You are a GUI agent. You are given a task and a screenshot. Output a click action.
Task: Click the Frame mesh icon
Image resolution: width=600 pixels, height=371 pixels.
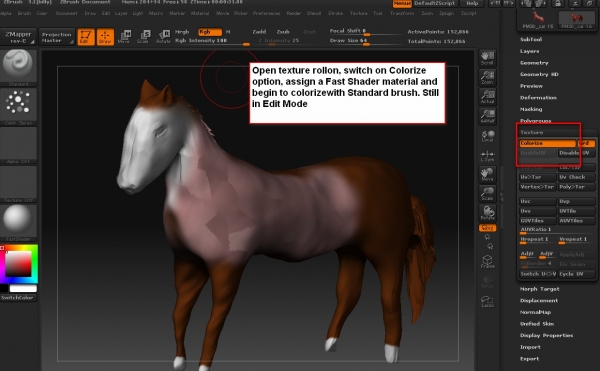tap(488, 262)
